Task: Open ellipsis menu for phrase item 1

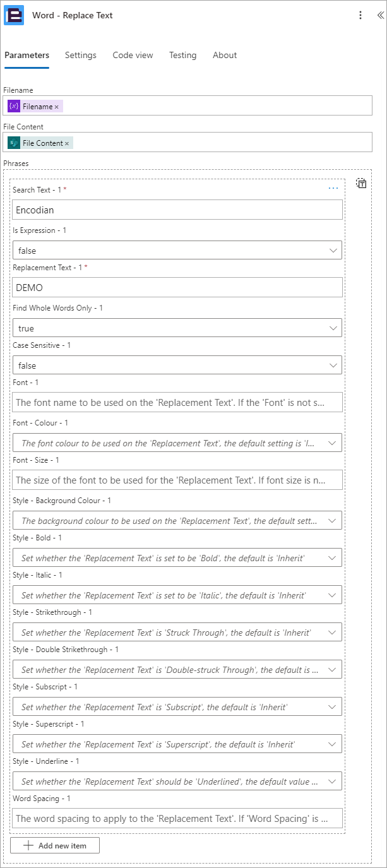Action: (333, 188)
